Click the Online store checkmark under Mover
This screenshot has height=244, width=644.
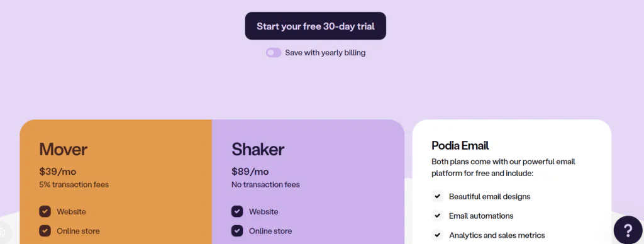45,231
